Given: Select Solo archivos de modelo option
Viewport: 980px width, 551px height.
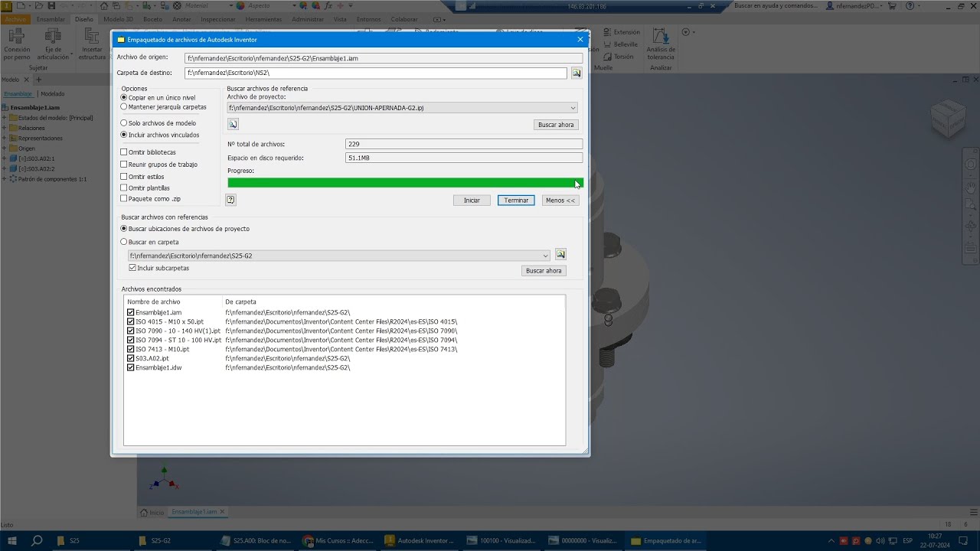Looking at the screenshot, I should point(124,122).
